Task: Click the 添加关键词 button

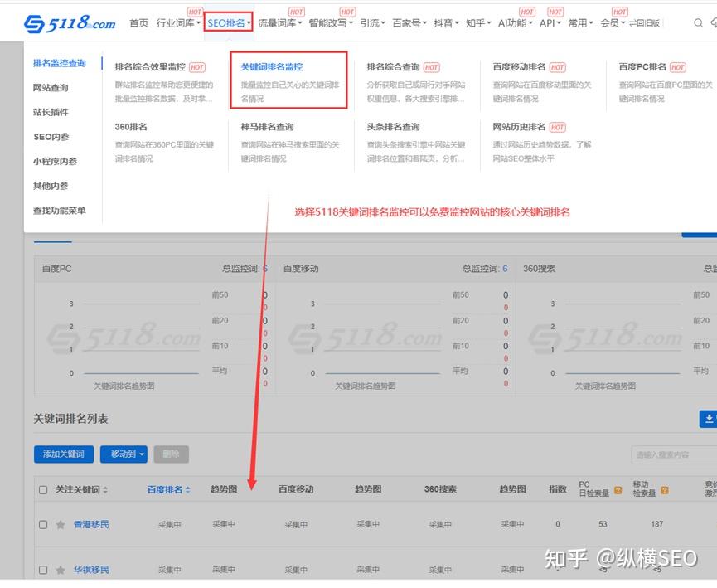Action: pyautogui.click(x=64, y=454)
